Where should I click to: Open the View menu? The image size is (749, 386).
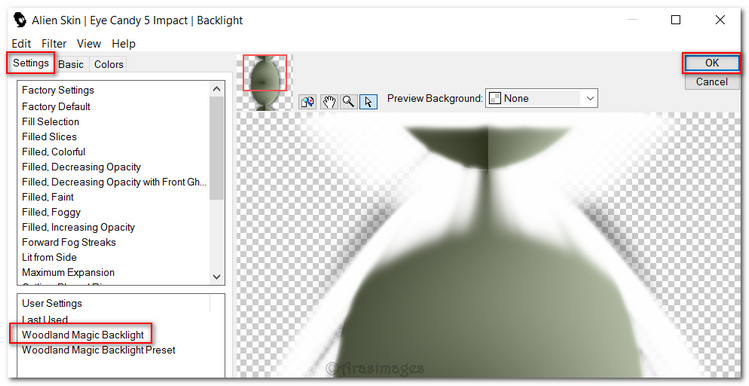tap(89, 43)
